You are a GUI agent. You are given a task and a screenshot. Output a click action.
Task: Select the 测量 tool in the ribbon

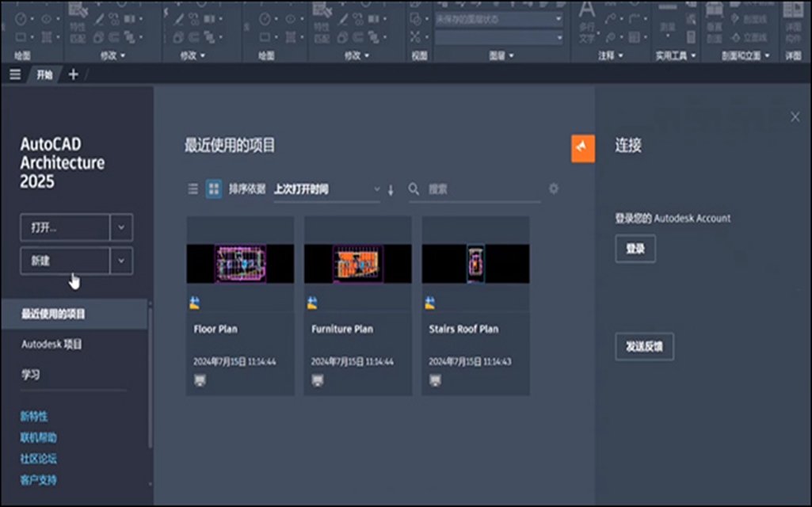pyautogui.click(x=668, y=21)
